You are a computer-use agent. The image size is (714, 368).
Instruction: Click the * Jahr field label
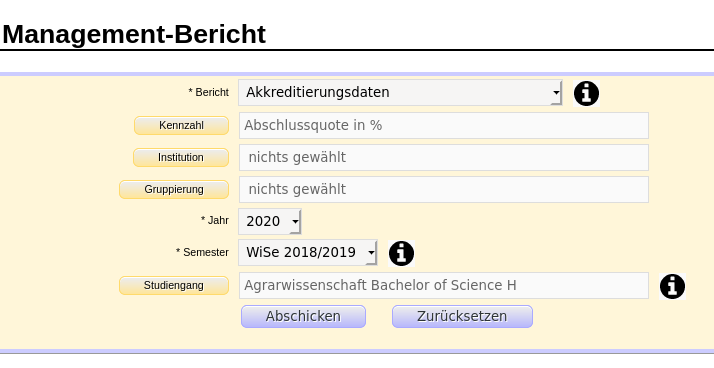[215, 220]
